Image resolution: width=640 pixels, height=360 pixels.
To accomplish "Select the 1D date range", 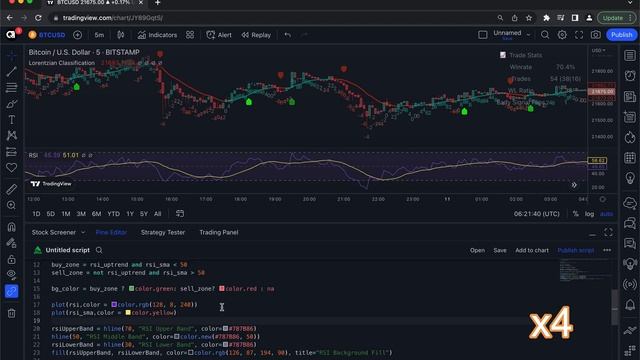I will pyautogui.click(x=36, y=214).
